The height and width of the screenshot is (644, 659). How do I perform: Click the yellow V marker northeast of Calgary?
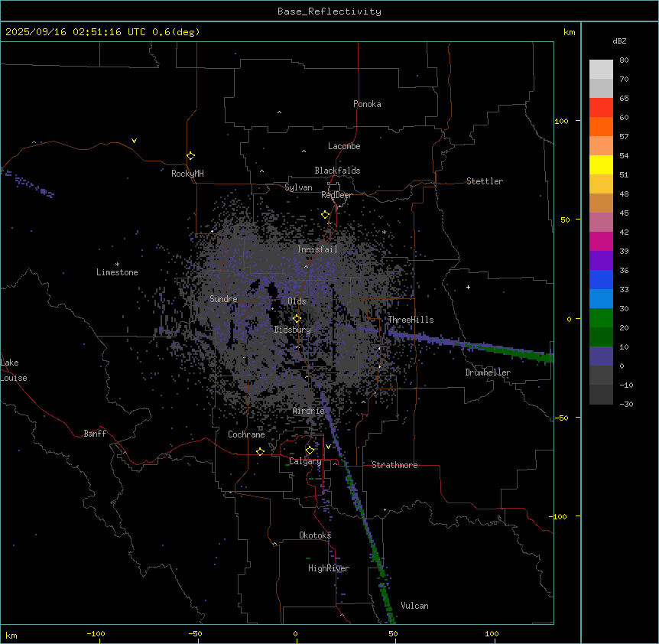(x=328, y=447)
